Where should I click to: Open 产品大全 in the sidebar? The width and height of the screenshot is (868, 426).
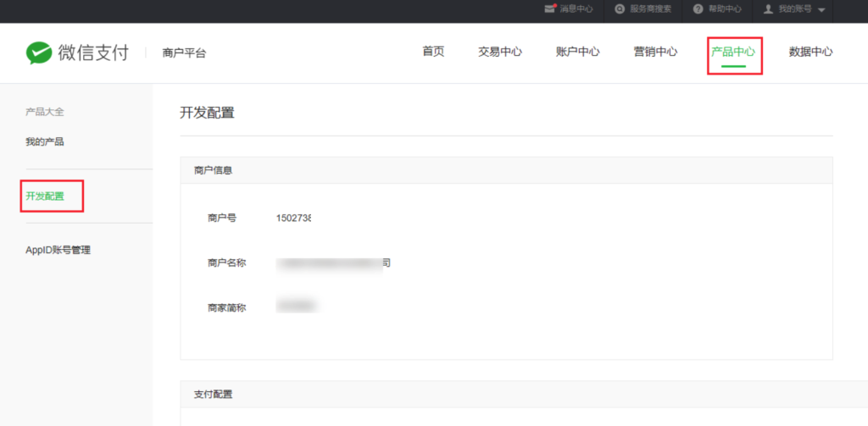tap(45, 112)
